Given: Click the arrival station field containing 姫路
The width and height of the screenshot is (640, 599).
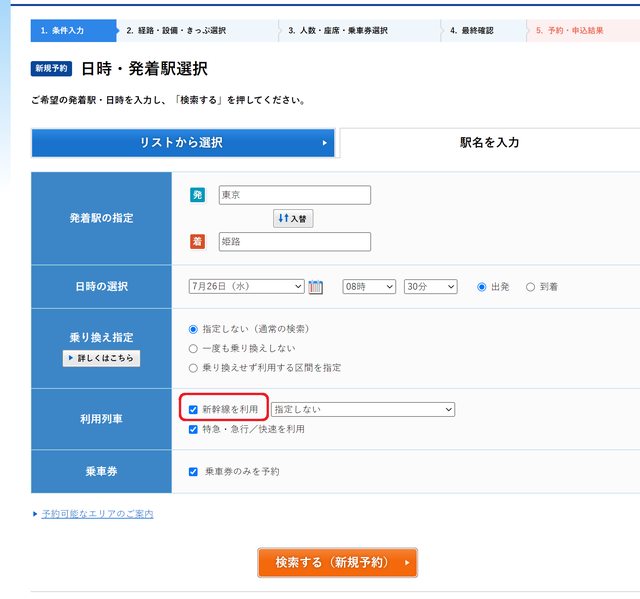Looking at the screenshot, I should point(294,242).
